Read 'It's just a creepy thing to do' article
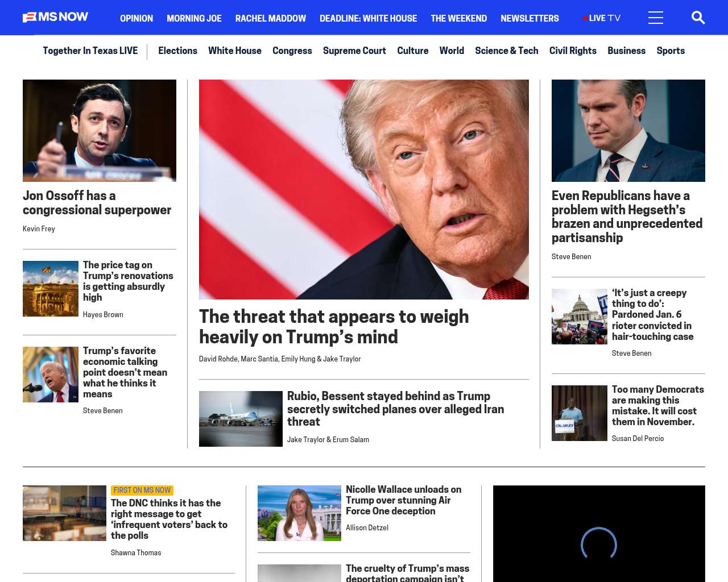The image size is (728, 582). click(652, 314)
